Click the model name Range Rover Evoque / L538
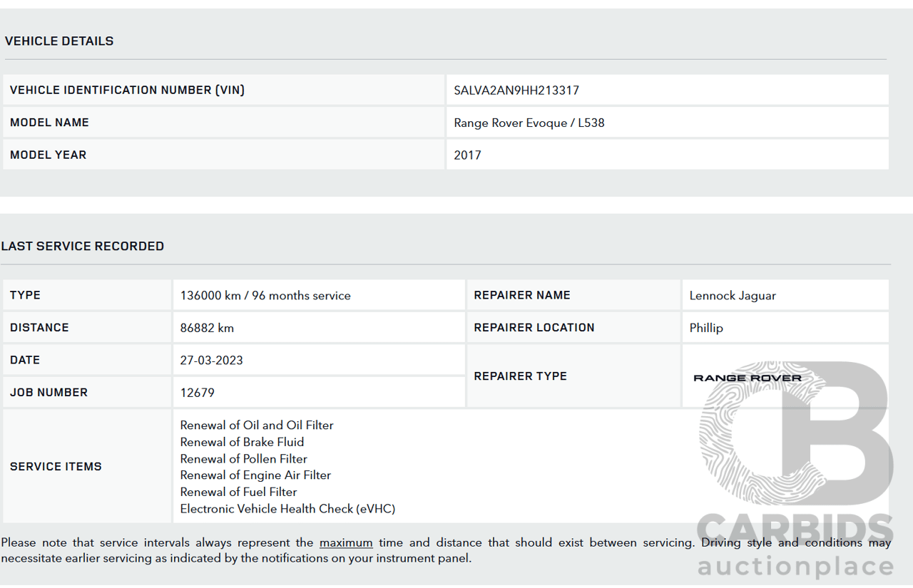 tap(529, 123)
